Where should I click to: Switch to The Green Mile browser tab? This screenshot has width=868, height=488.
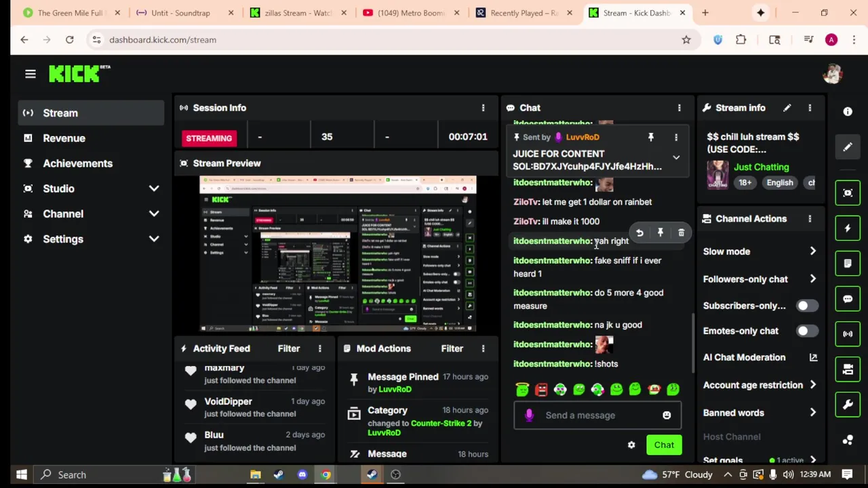tap(71, 13)
